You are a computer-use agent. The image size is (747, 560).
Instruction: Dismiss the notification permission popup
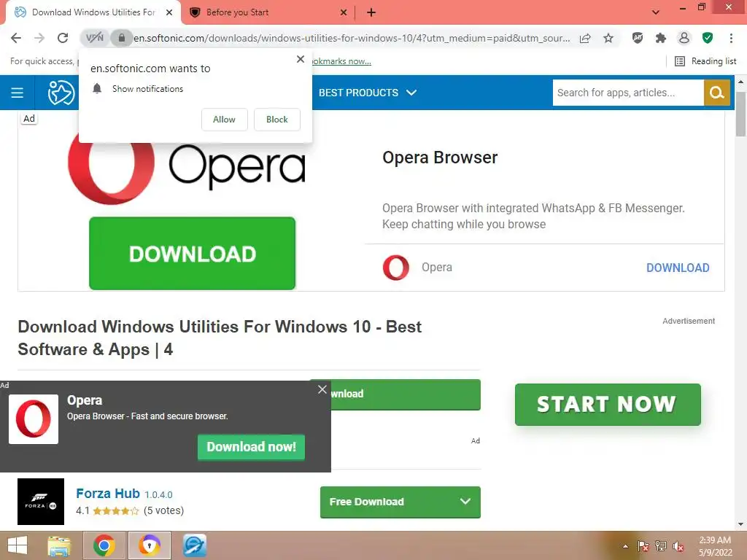(x=301, y=59)
